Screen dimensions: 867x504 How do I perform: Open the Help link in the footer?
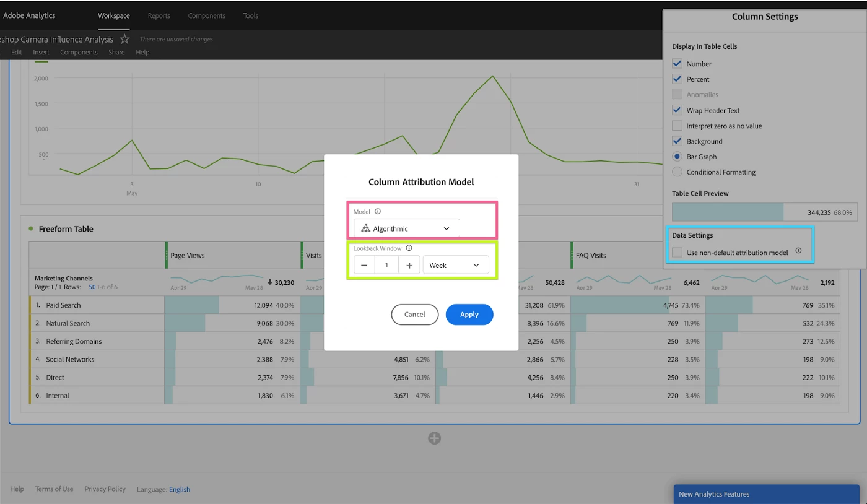tap(17, 489)
